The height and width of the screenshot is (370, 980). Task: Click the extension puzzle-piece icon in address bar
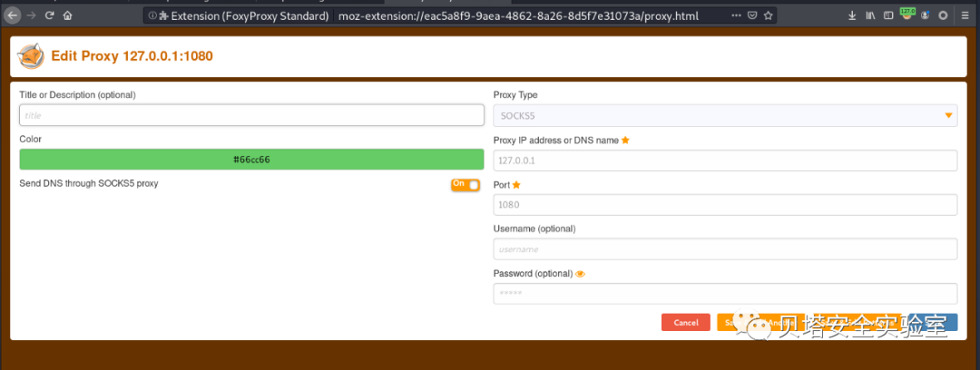point(163,15)
